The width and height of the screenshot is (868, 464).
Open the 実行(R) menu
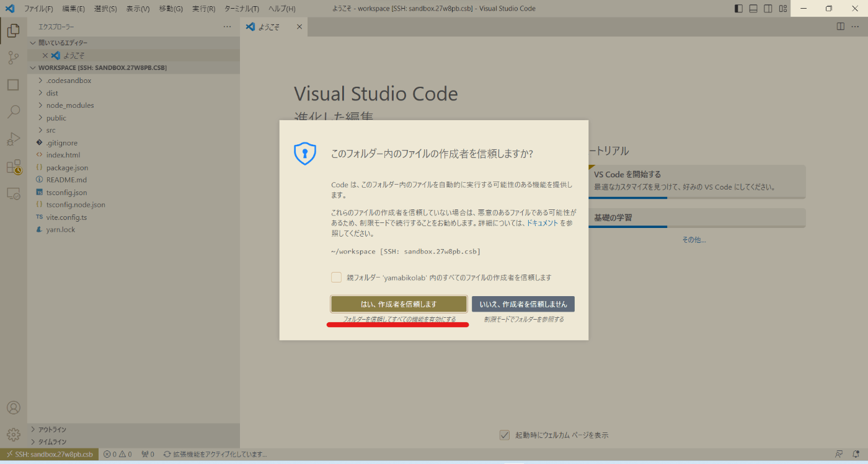203,9
